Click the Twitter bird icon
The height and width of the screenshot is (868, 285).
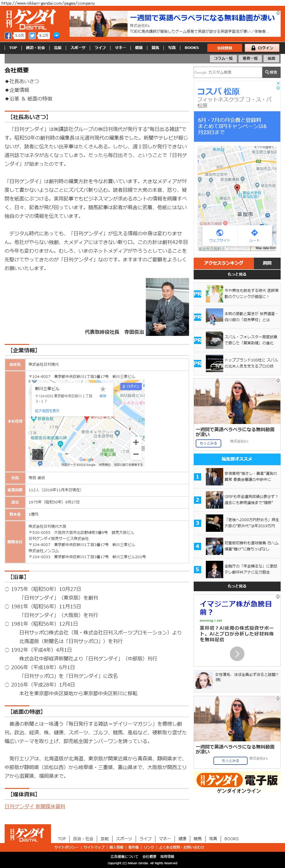click(x=32, y=35)
